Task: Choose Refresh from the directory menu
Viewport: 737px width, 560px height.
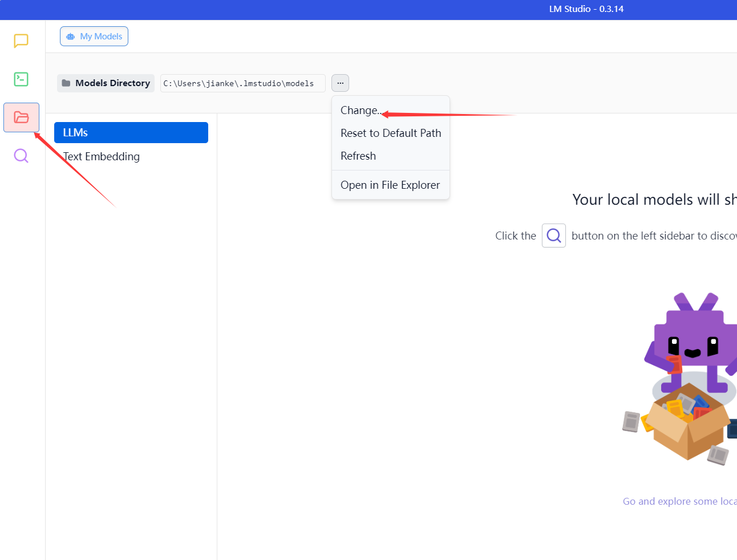Action: (391, 156)
